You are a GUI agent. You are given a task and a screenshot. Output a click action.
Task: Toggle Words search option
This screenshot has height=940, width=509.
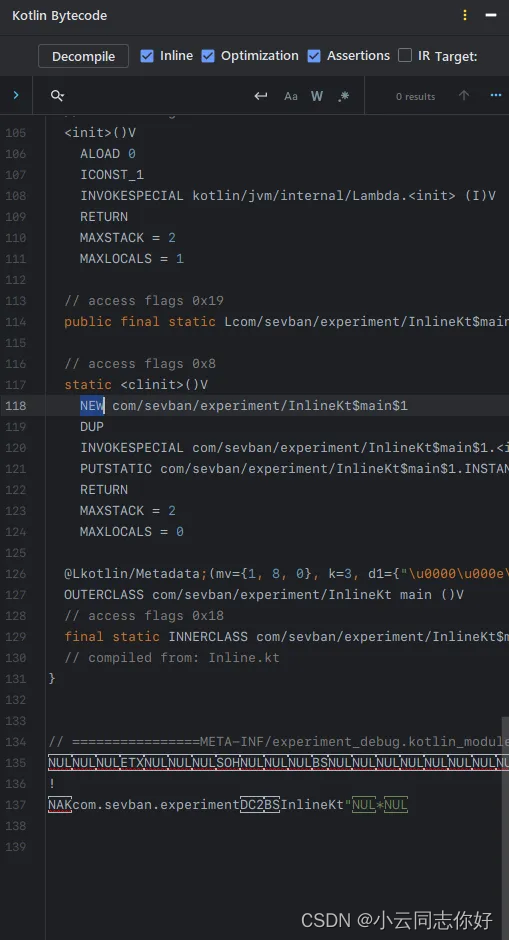[x=317, y=96]
